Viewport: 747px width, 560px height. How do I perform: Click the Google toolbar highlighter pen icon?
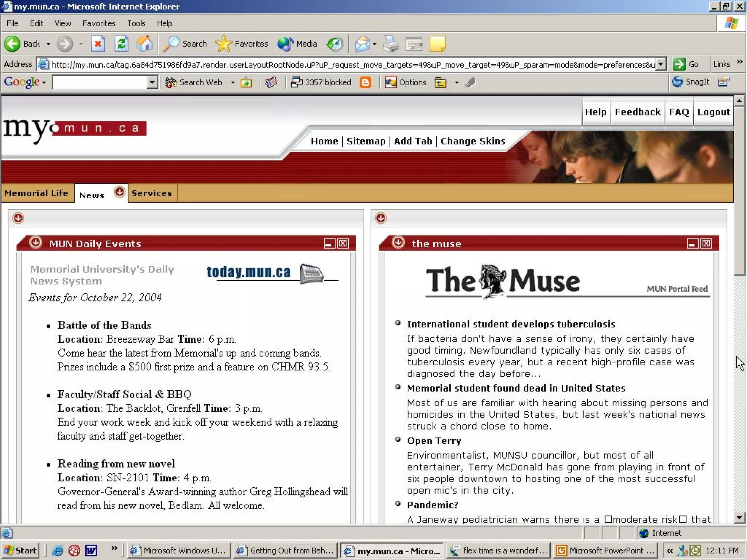tap(470, 83)
